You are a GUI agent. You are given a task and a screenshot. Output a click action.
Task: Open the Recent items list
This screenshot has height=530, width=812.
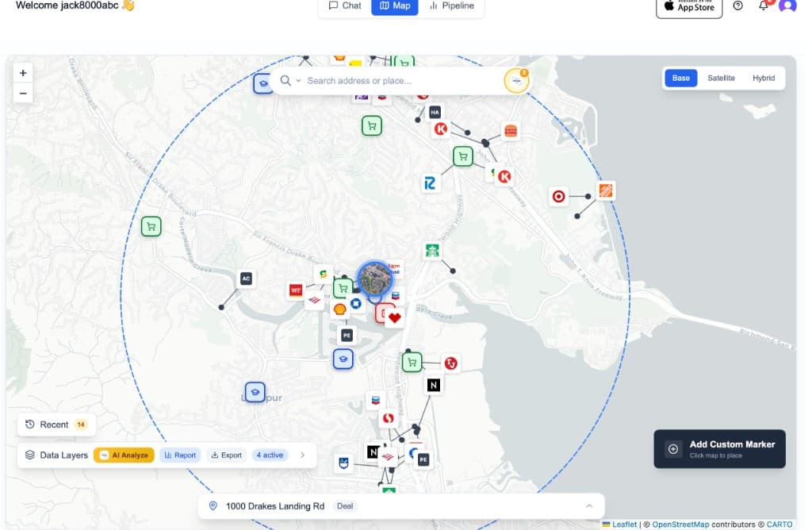pos(56,424)
